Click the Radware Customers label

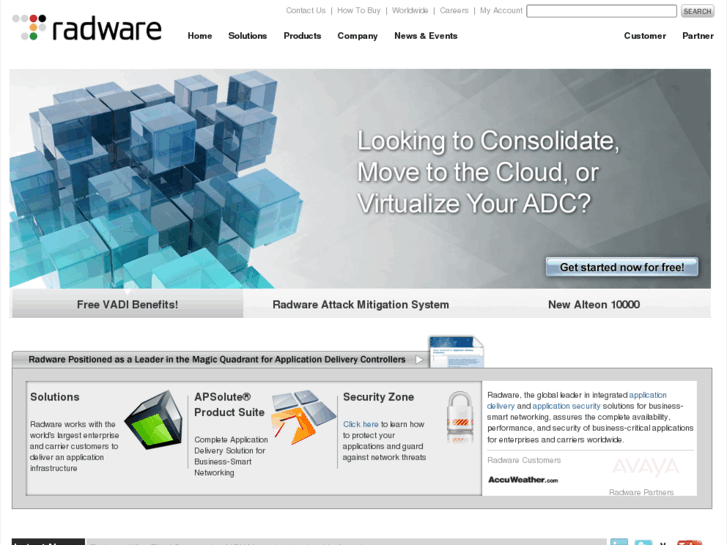[x=524, y=460]
